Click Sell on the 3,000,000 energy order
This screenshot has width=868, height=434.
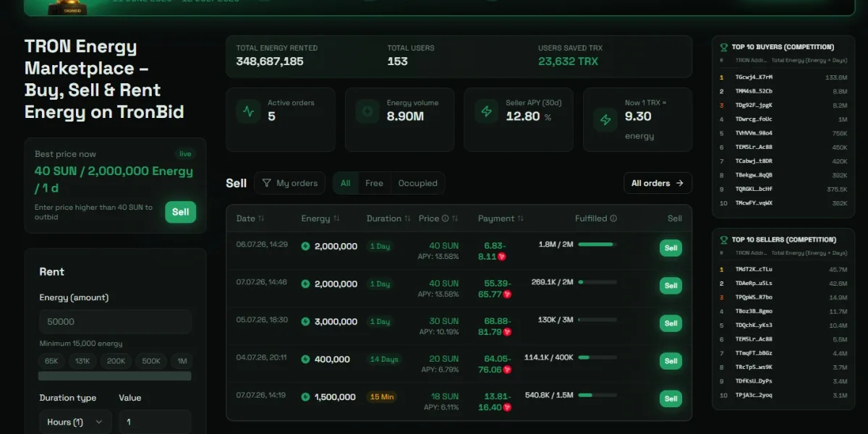[x=671, y=323]
